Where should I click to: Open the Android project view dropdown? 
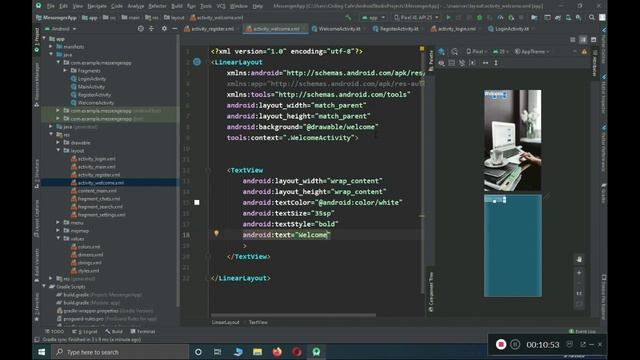click(x=61, y=29)
